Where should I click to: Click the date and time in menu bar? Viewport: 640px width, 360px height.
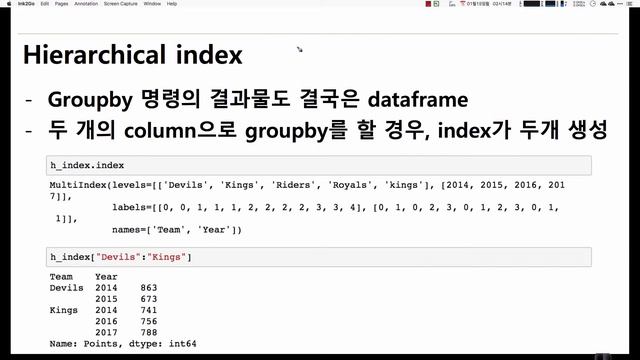click(489, 4)
